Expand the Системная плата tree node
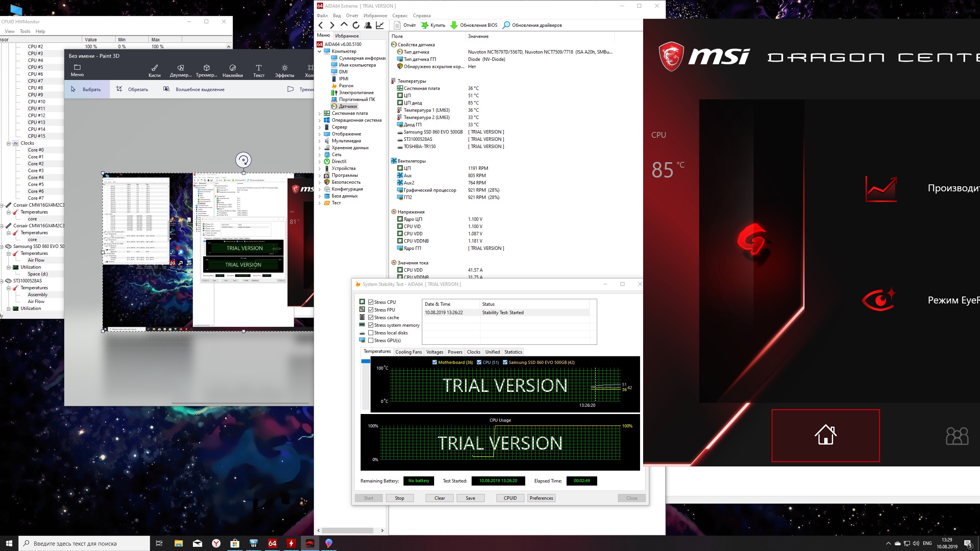 (x=320, y=113)
